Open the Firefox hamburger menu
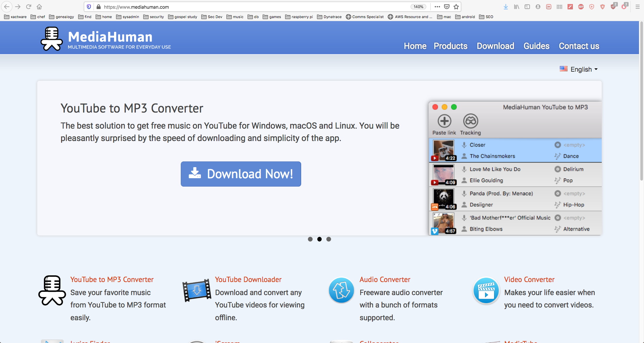The width and height of the screenshot is (644, 343). (x=638, y=7)
